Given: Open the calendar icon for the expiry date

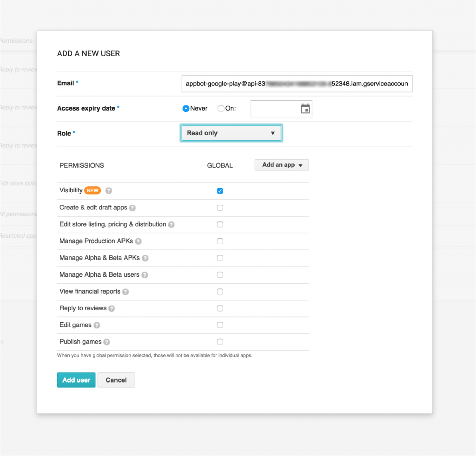Looking at the screenshot, I should [x=305, y=108].
